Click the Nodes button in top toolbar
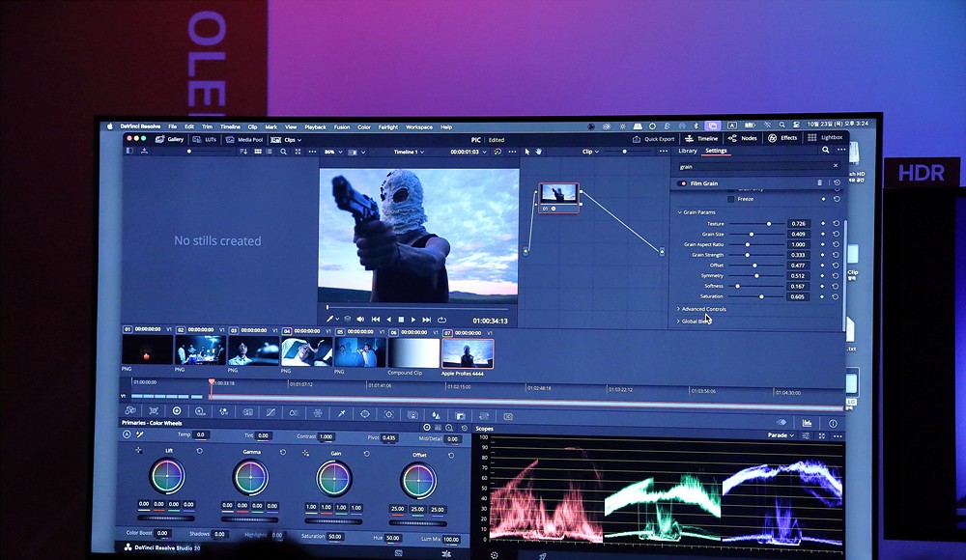 pos(744,138)
